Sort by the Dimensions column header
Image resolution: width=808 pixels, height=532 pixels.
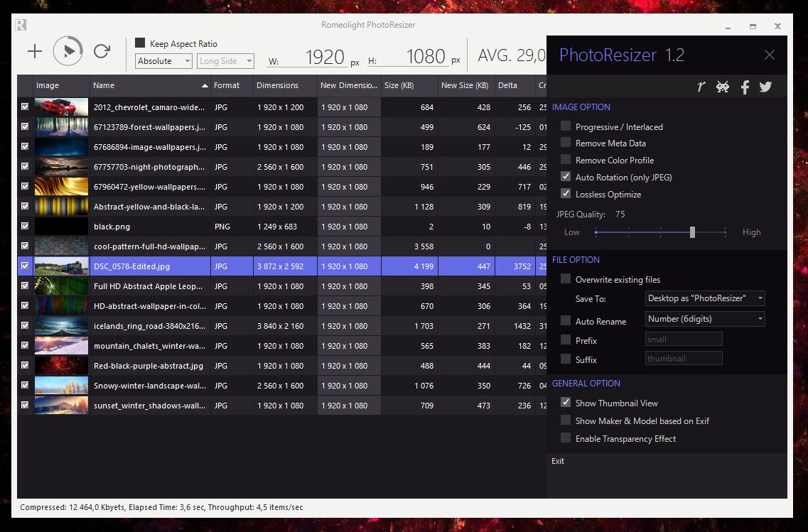pos(285,85)
